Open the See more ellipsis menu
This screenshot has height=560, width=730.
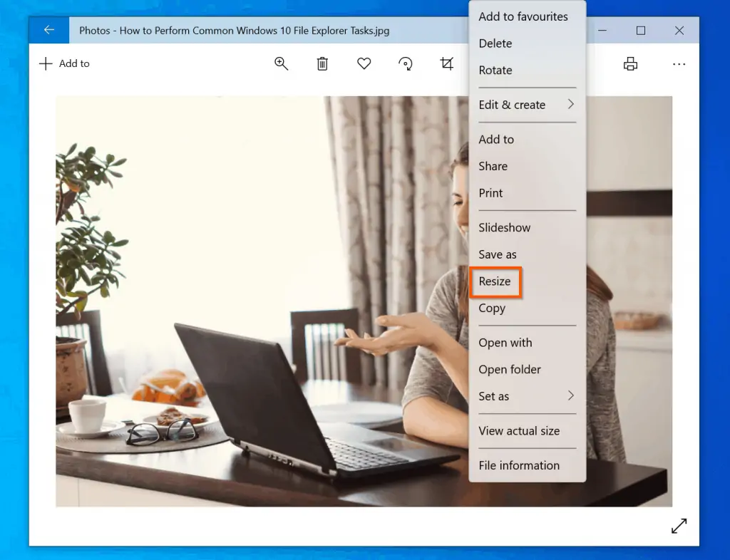pyautogui.click(x=679, y=64)
